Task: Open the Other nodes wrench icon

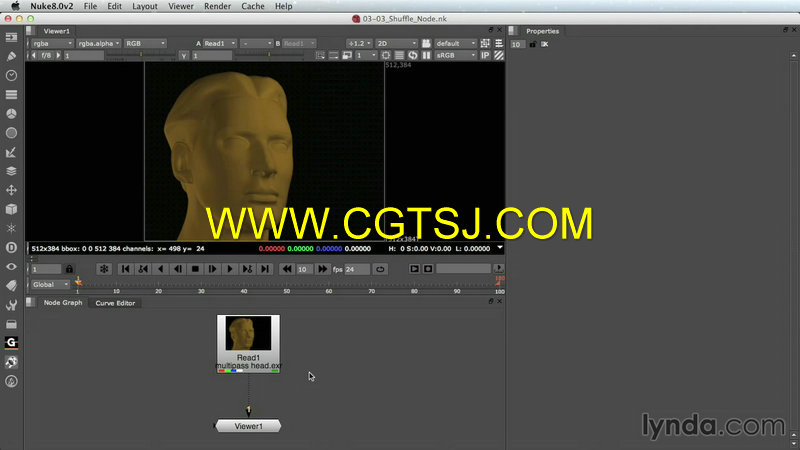Action: [11, 305]
